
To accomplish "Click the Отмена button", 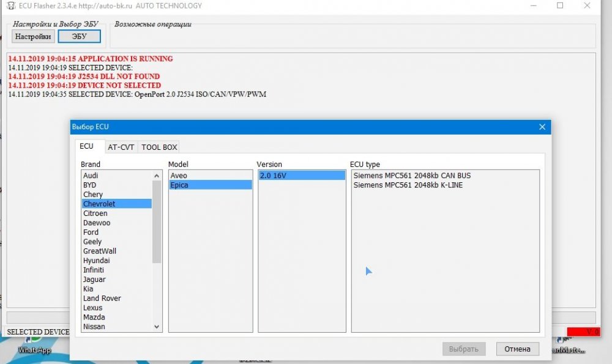I will (x=518, y=349).
